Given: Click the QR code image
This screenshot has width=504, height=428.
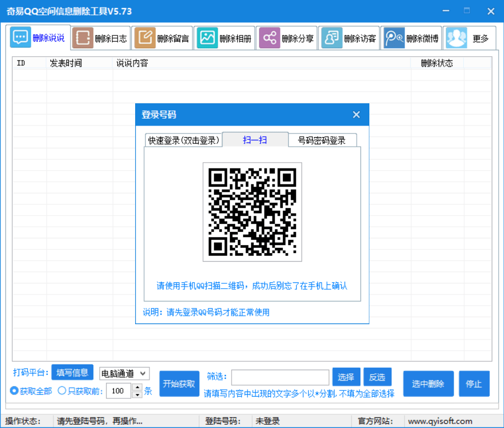Looking at the screenshot, I should 252,212.
